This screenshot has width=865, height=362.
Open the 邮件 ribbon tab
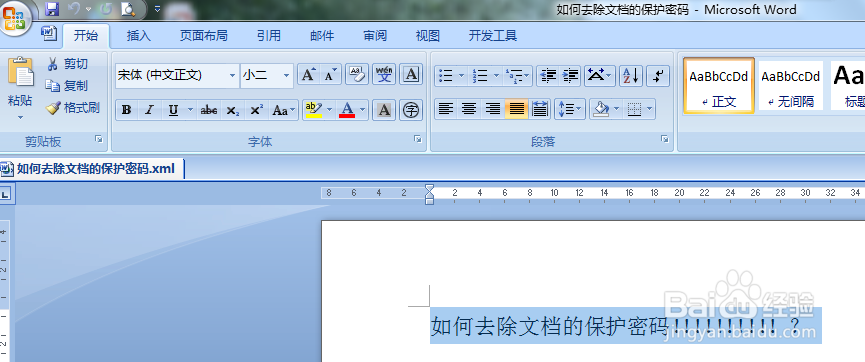pyautogui.click(x=322, y=36)
